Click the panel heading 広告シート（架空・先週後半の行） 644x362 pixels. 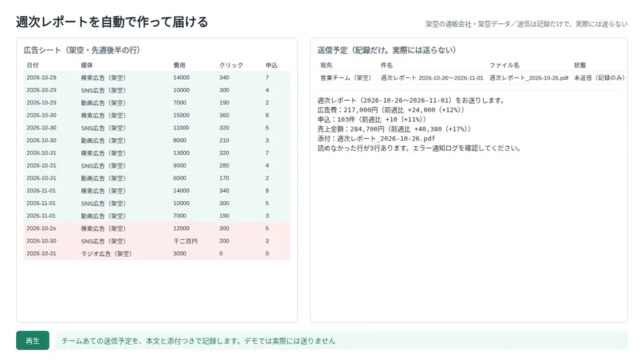tap(83, 50)
